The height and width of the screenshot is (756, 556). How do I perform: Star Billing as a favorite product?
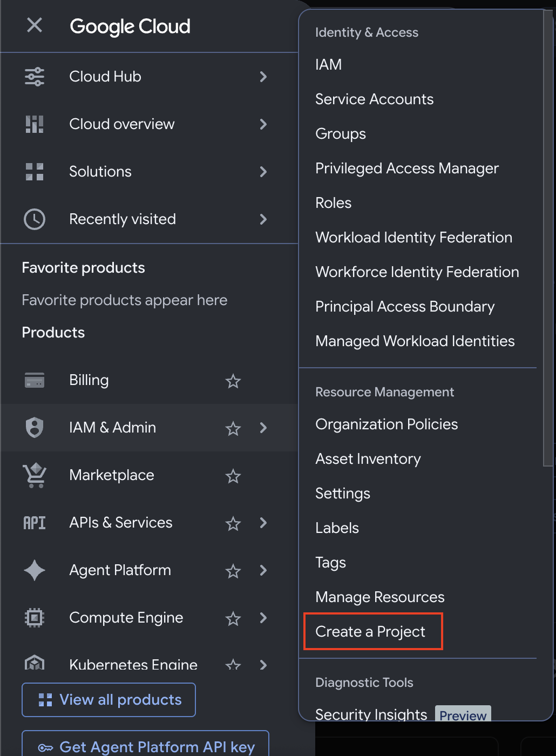tap(233, 381)
